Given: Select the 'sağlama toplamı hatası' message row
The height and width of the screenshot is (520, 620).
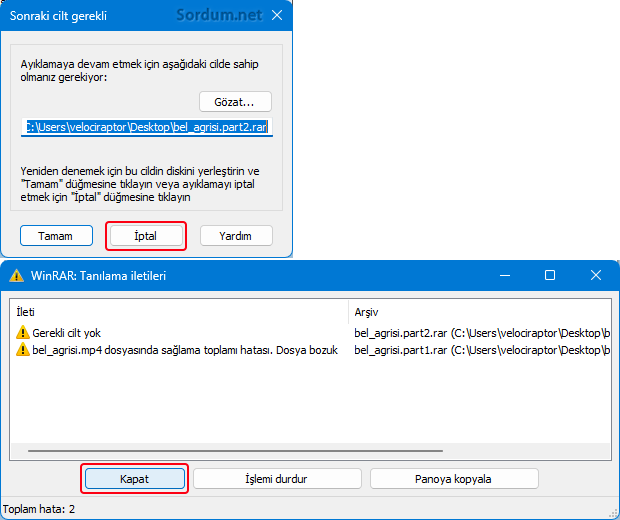Looking at the screenshot, I should tap(310, 350).
